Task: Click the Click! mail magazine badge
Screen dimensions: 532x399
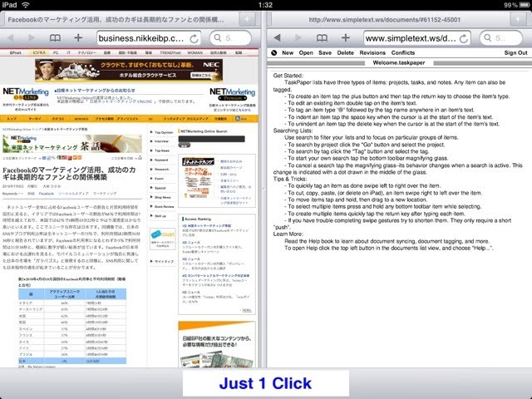Action: 163,239
